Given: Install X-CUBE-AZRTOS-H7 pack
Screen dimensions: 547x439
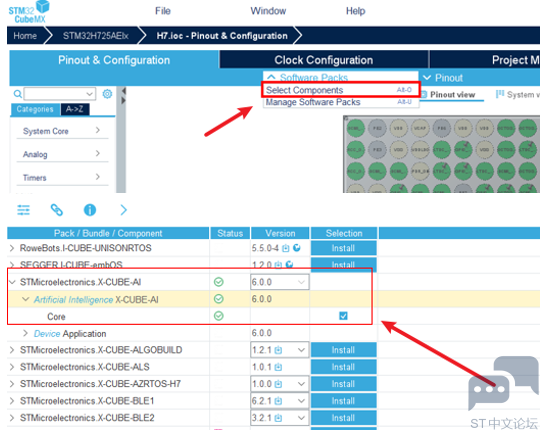Looking at the screenshot, I should 344,384.
